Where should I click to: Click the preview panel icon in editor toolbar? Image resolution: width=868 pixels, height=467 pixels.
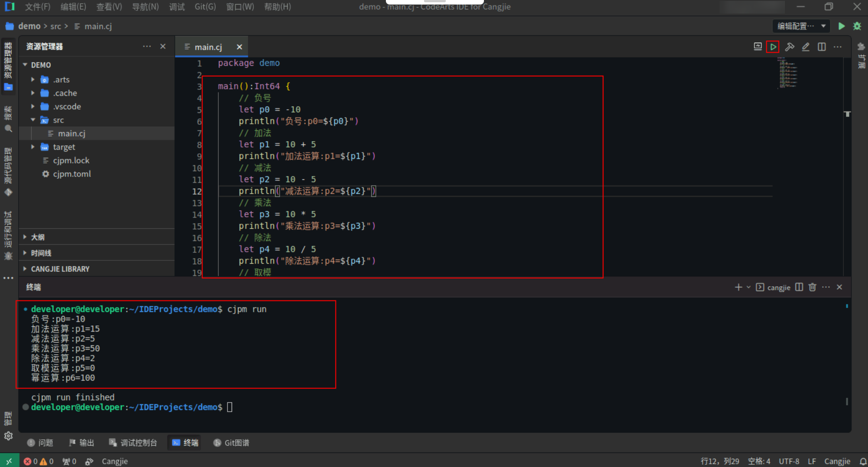click(x=758, y=46)
